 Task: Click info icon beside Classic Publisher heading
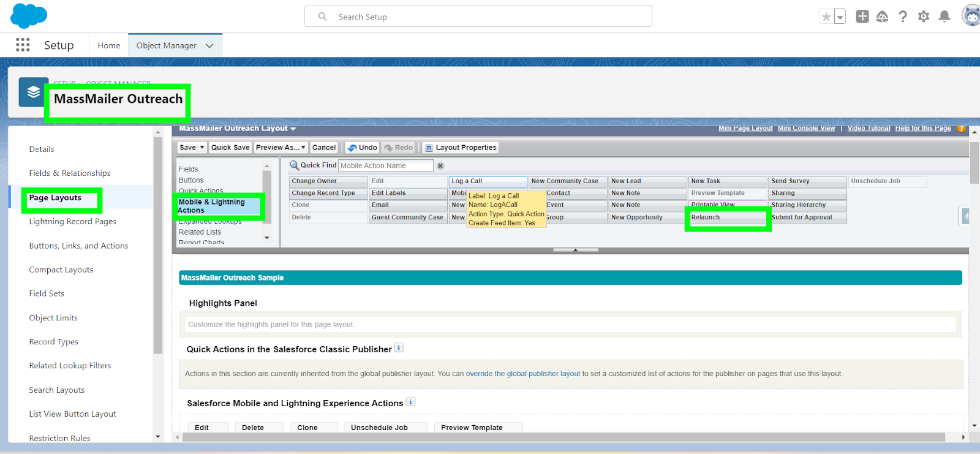(x=399, y=348)
